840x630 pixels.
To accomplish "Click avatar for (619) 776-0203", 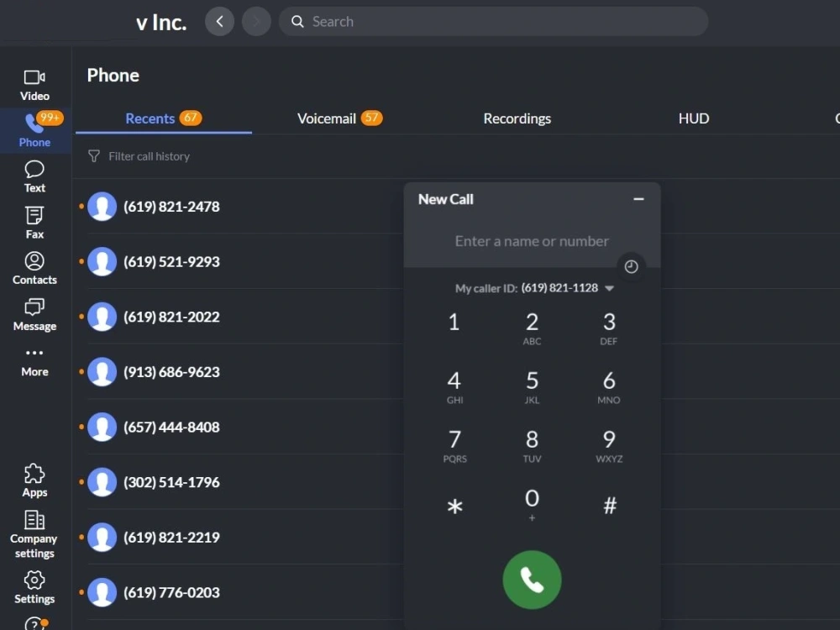I will [x=102, y=592].
